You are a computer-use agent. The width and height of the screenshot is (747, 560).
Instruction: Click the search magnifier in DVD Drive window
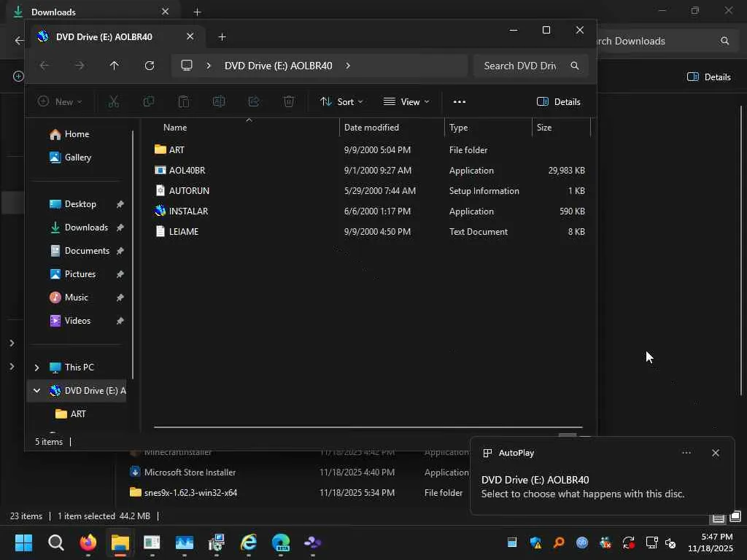[x=575, y=66]
